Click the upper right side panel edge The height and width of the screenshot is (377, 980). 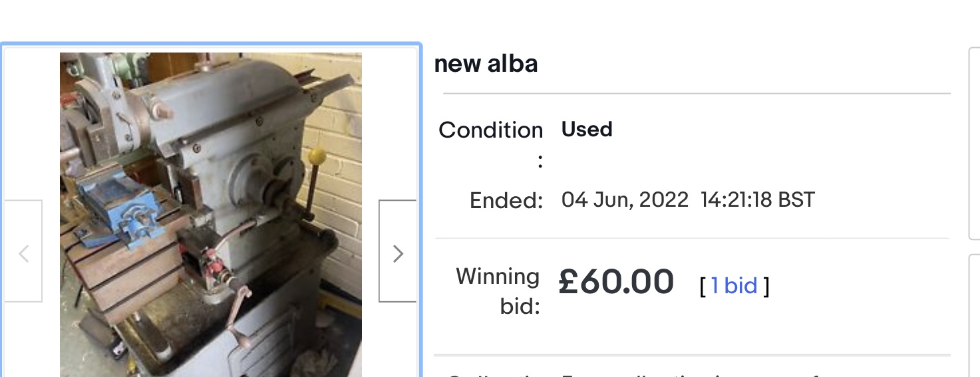(x=973, y=143)
